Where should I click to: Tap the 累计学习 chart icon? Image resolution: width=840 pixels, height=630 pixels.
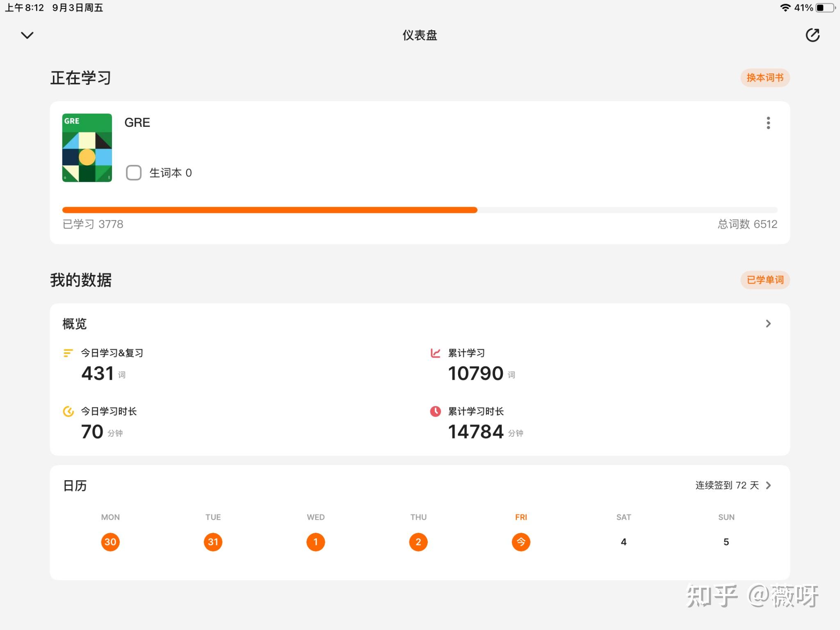(435, 353)
